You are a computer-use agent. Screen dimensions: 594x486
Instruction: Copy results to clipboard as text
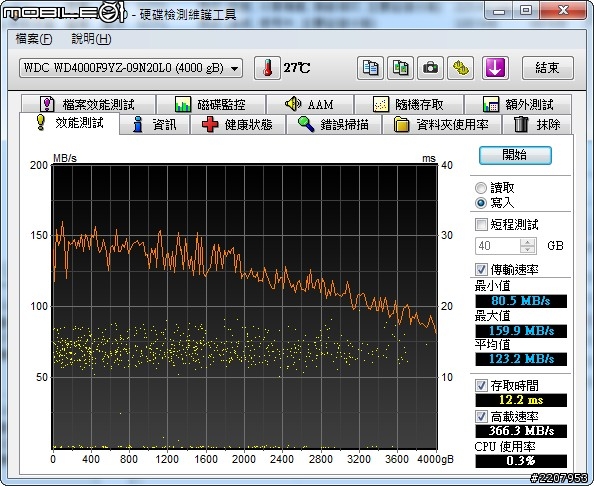coord(370,68)
